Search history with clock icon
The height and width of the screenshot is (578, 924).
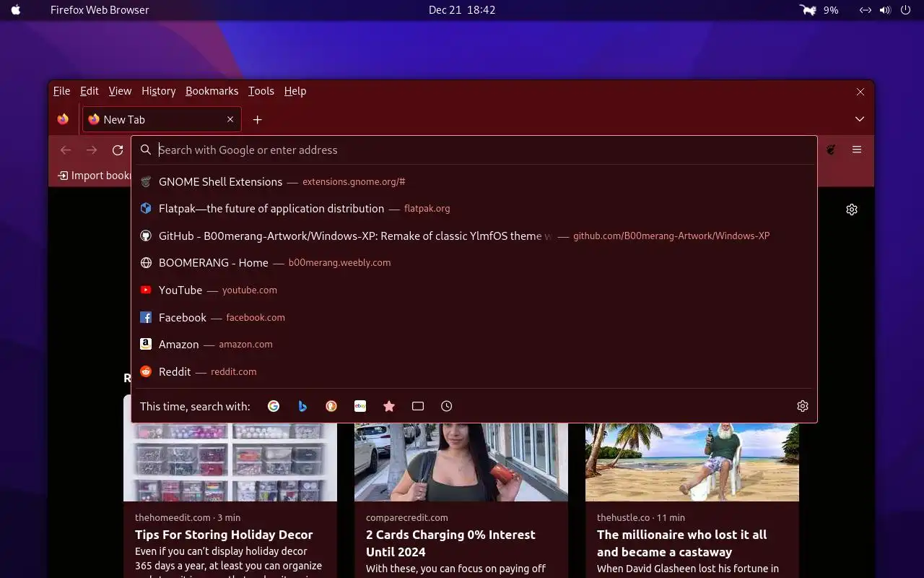click(x=447, y=406)
